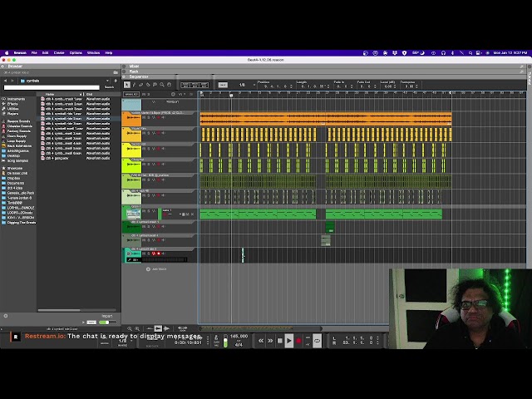532x399 pixels.
Task: Click the Import button in browser
Action: 107,316
